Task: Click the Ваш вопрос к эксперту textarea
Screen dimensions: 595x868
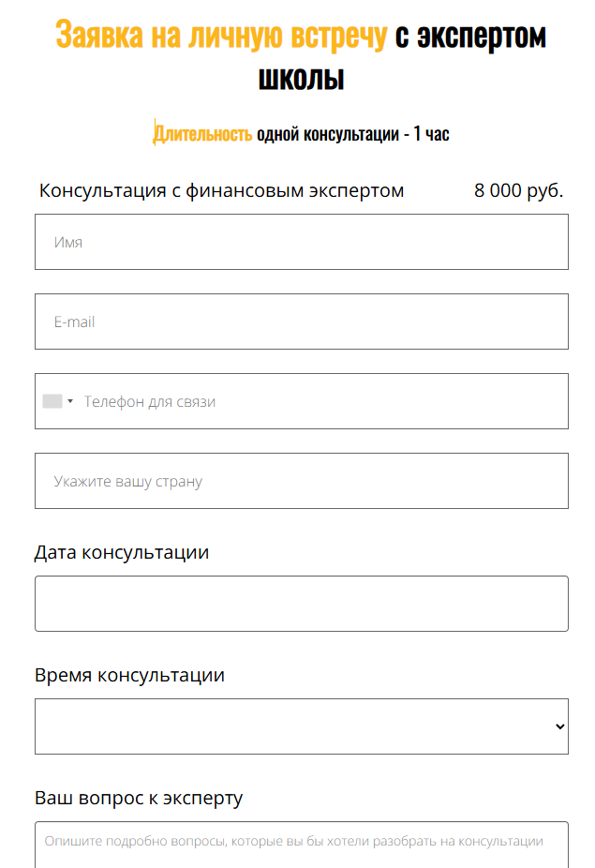Action: coord(302,844)
